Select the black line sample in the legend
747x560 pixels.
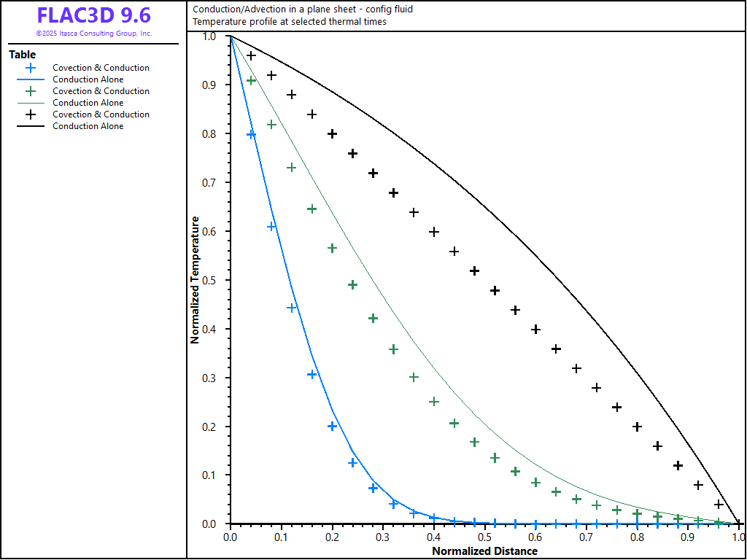(30, 126)
